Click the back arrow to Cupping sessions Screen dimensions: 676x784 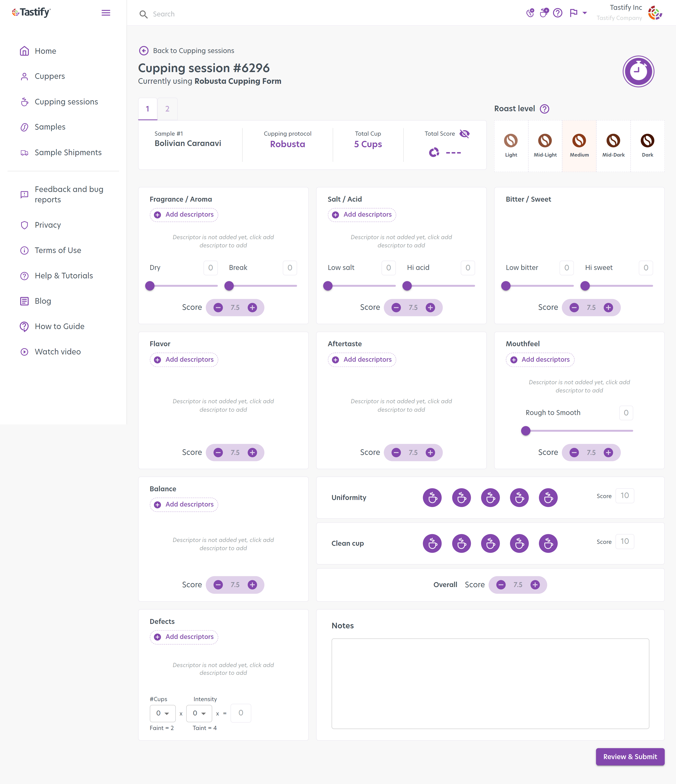pos(144,51)
